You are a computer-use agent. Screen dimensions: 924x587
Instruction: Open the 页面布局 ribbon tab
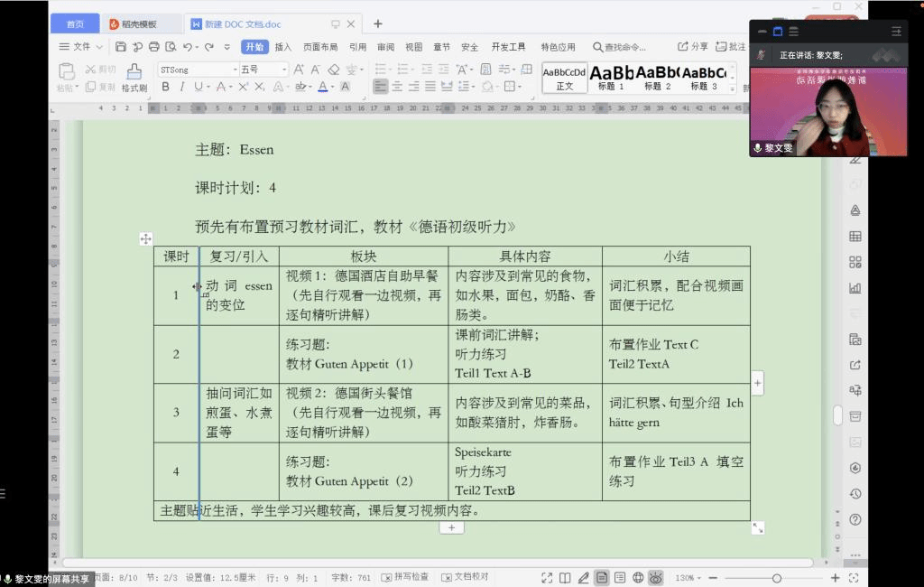tap(320, 47)
